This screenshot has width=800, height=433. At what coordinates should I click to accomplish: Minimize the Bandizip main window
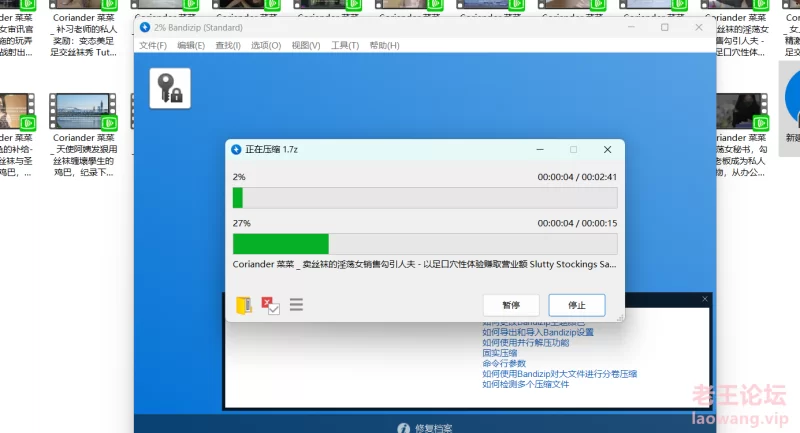click(631, 27)
